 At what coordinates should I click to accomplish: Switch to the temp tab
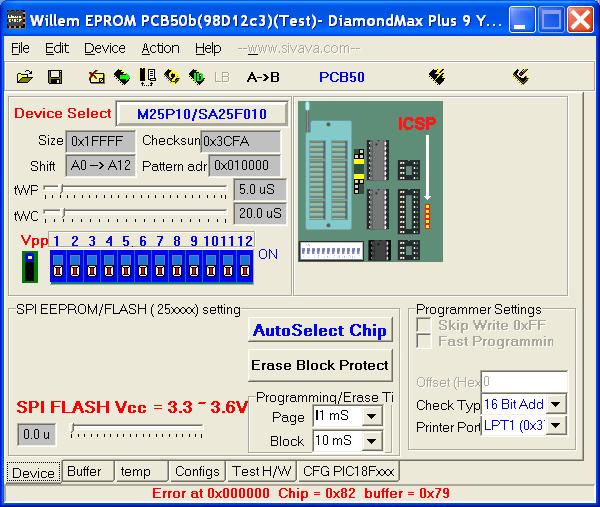click(140, 471)
